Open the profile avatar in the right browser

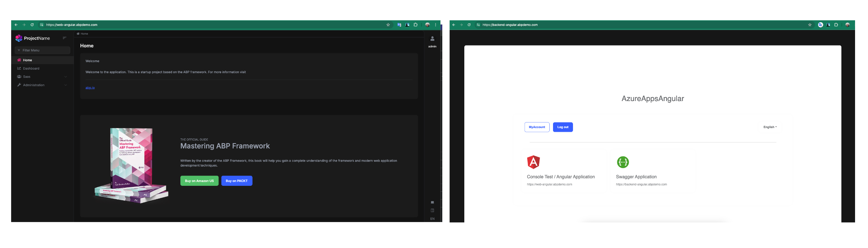pos(848,25)
